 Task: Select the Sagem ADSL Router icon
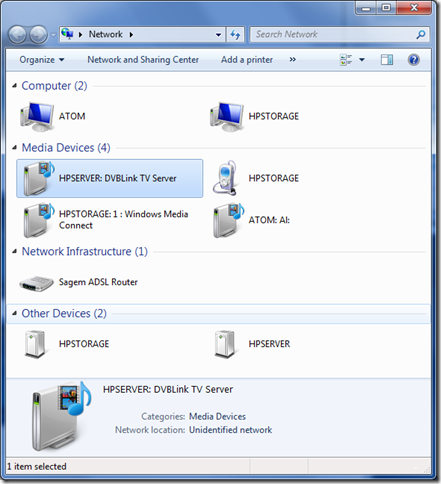pyautogui.click(x=36, y=283)
